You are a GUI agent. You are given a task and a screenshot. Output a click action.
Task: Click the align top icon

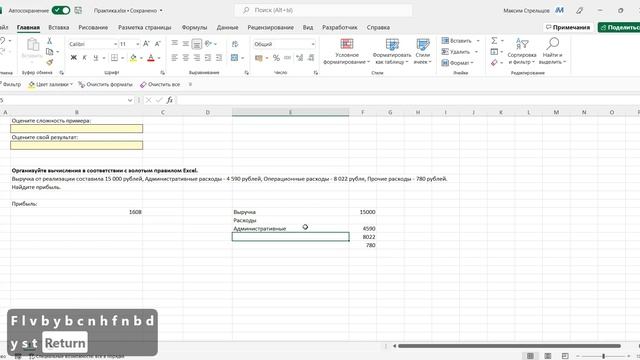pyautogui.click(x=174, y=43)
